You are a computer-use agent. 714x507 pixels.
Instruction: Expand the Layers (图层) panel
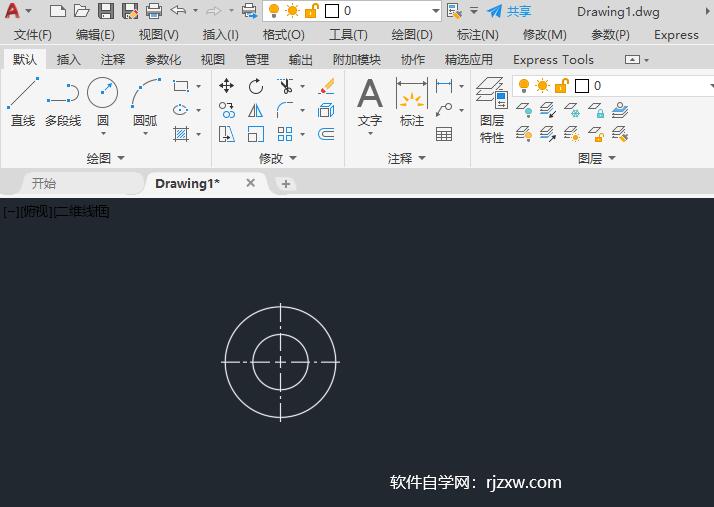pos(597,158)
